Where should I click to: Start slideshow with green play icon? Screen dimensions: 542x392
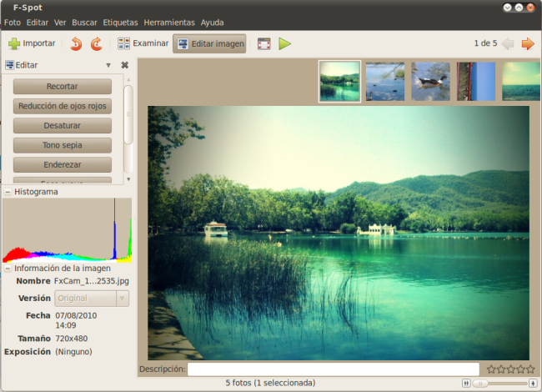(x=285, y=44)
